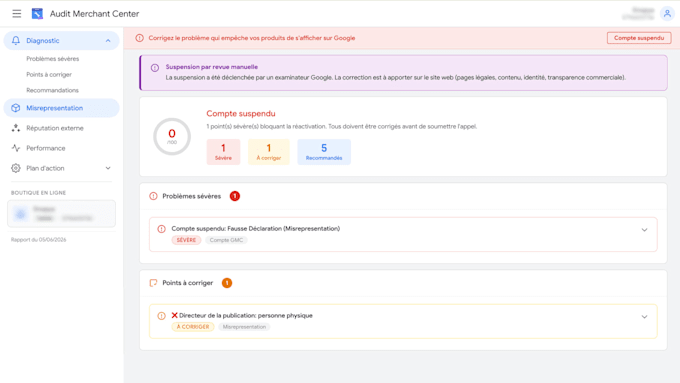
Task: Click the 0/100 score gauge
Action: pos(172,136)
